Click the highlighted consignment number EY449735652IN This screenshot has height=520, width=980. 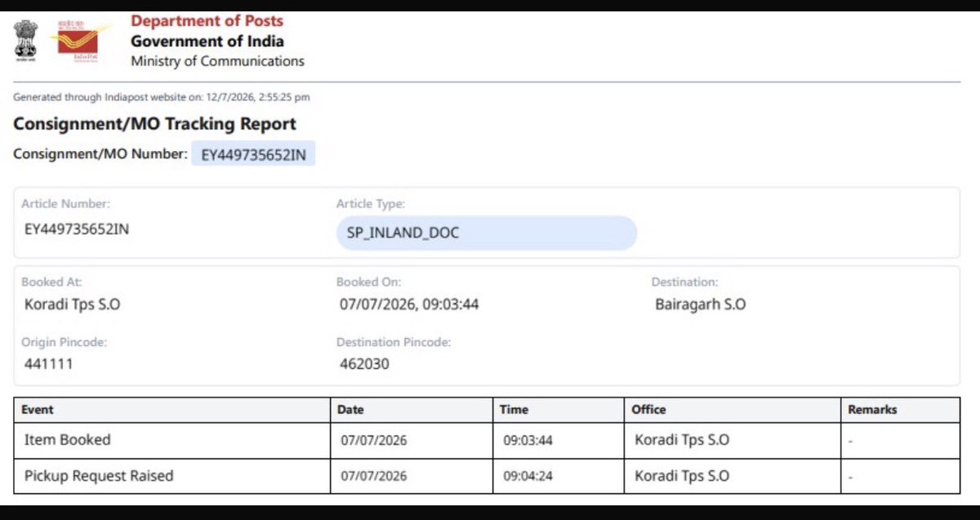(253, 154)
